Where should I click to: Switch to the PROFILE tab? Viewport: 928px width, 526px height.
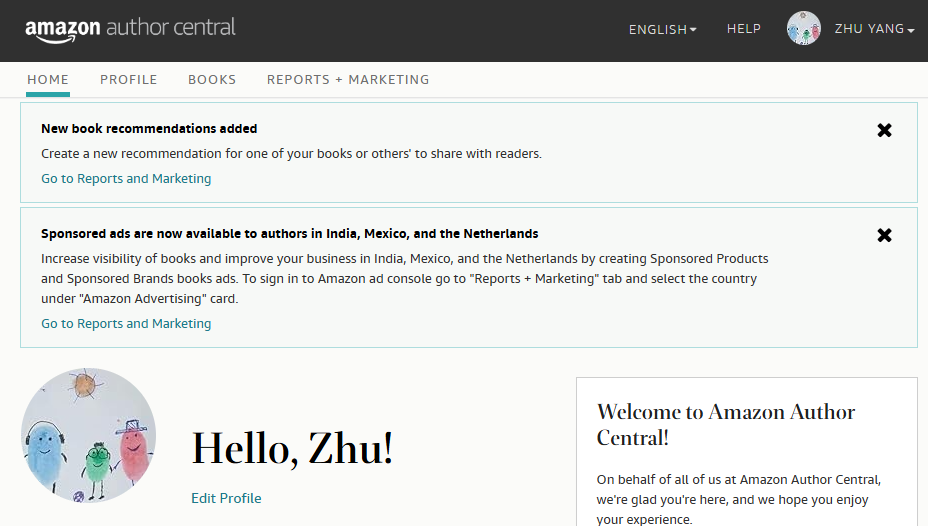(128, 80)
